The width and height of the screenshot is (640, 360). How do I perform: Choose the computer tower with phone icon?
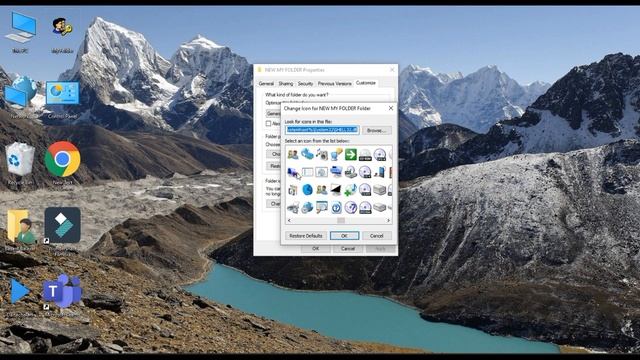point(379,172)
